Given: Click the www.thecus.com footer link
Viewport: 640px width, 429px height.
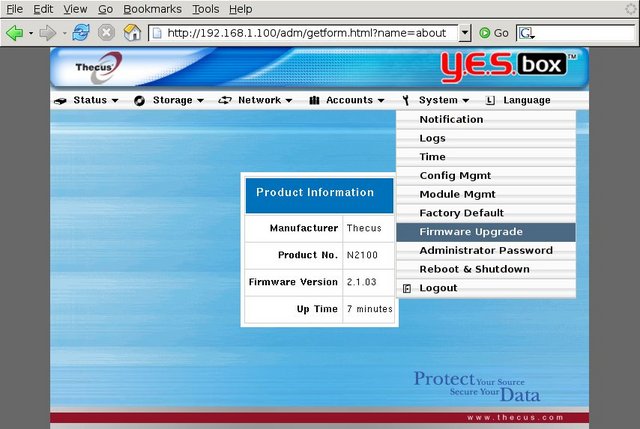Looking at the screenshot, I should (516, 418).
